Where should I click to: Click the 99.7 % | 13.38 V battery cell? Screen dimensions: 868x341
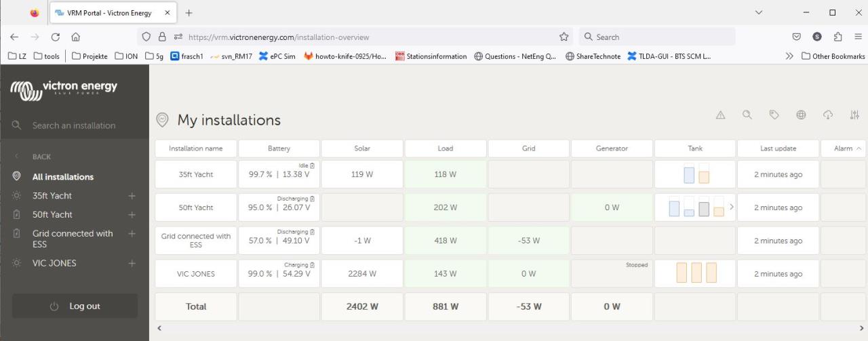click(x=279, y=174)
